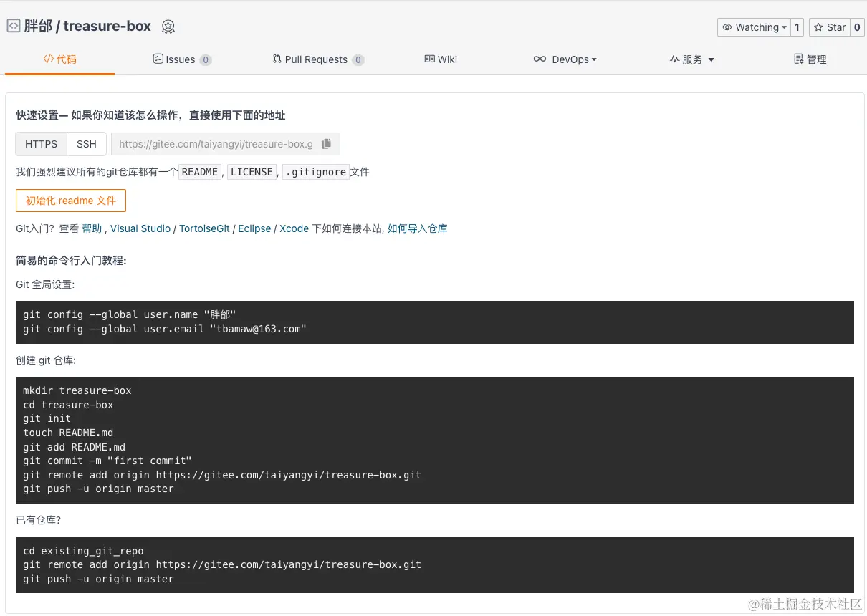Click 初始化 readme 文件 button
This screenshot has width=867, height=616.
coord(71,201)
